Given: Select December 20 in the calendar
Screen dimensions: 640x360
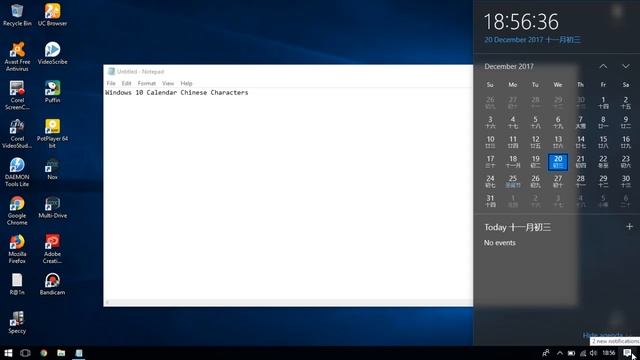Looking at the screenshot, I should coord(558,162).
